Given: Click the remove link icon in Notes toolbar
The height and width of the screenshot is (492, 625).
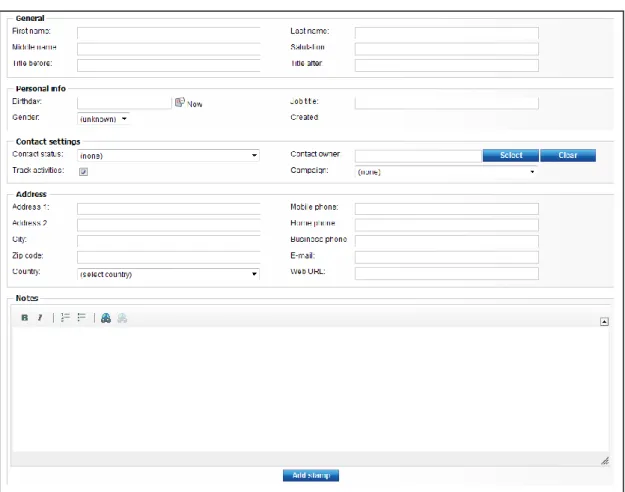Looking at the screenshot, I should click(x=122, y=318).
